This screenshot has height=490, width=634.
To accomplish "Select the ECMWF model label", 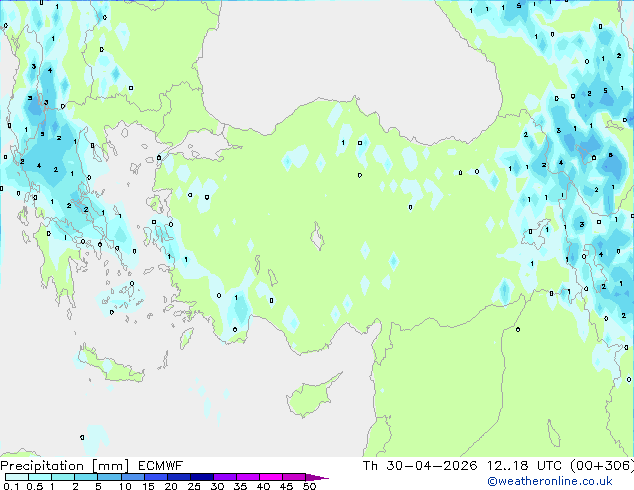I will pos(160,466).
